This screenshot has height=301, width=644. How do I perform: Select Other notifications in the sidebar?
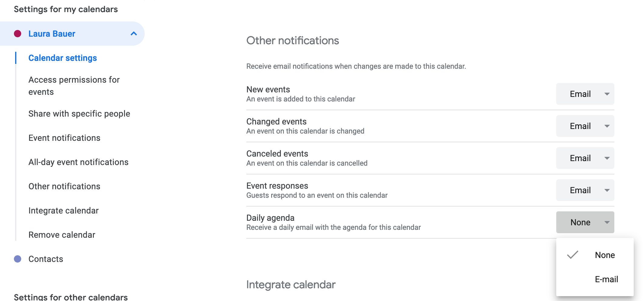(64, 186)
